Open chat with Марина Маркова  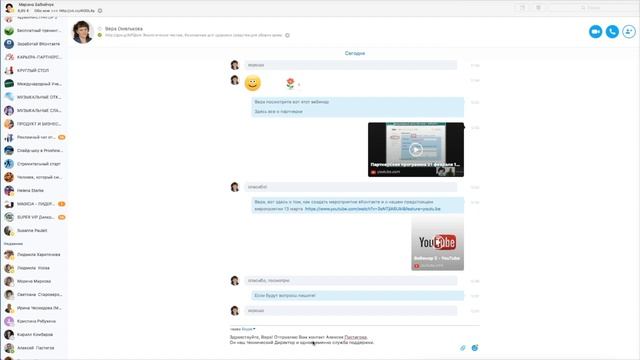(x=34, y=281)
